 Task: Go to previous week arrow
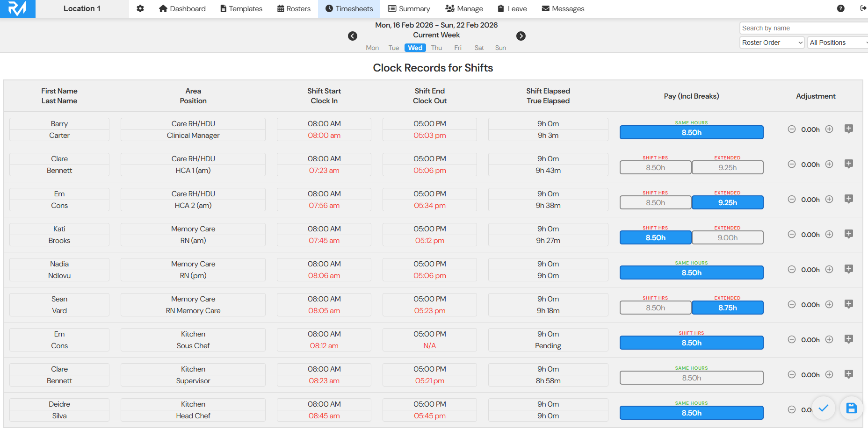[x=353, y=36]
